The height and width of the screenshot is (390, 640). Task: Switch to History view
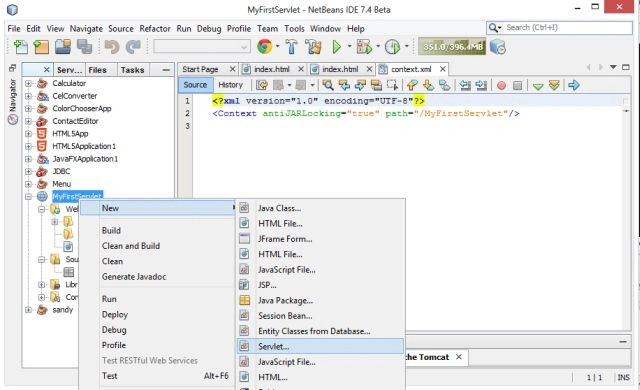(x=230, y=85)
